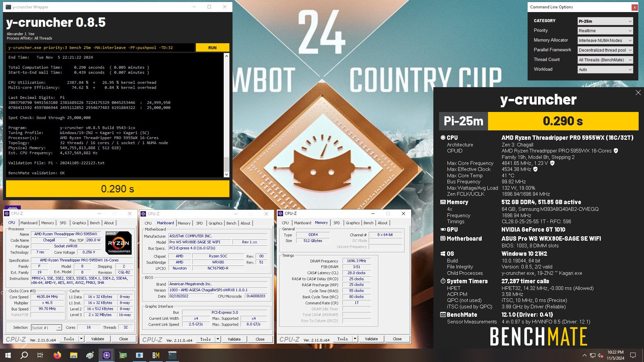Click the Max Core Frequency shield badge
Image resolution: width=644 pixels, height=362 pixels.
coord(552,163)
